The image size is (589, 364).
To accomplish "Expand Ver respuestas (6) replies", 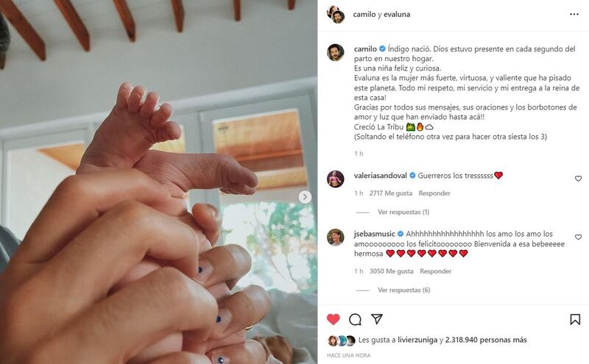I will 403,290.
